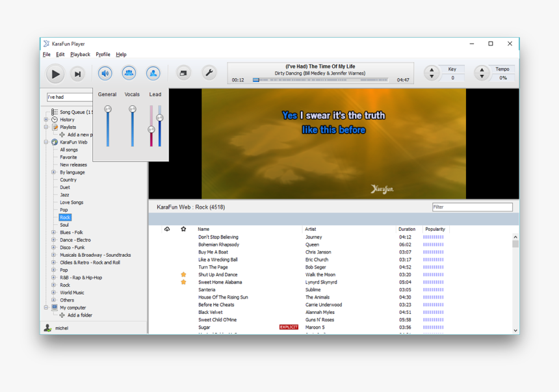
Task: Skip to the next song
Action: (77, 74)
